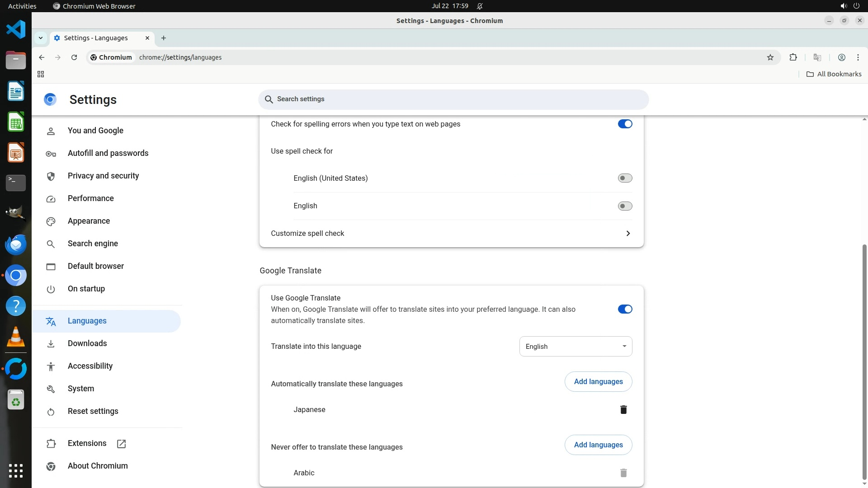Open Chromium three-dot menu
Image resolution: width=868 pixels, height=488 pixels.
[x=858, y=57]
